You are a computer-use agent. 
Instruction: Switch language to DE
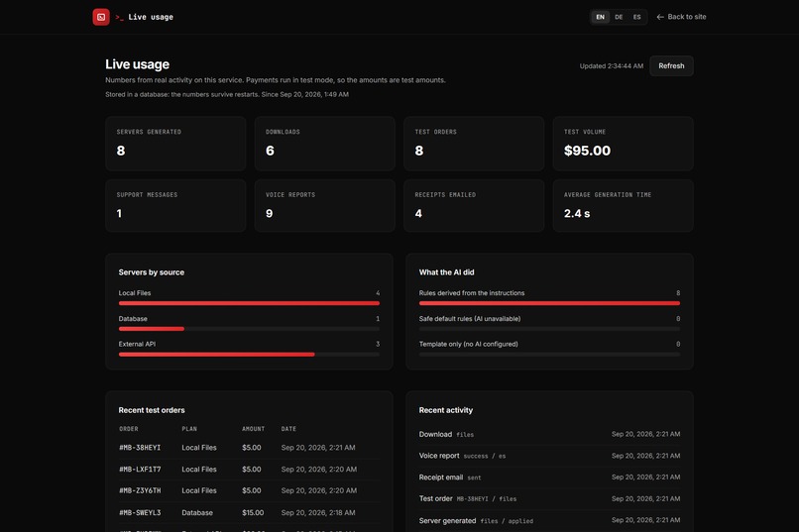tap(619, 17)
